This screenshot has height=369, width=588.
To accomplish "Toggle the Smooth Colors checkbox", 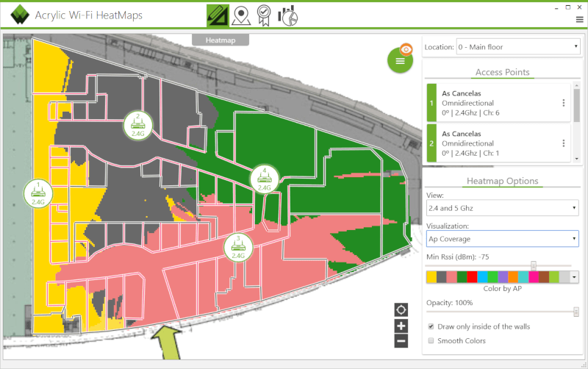I will [x=431, y=340].
